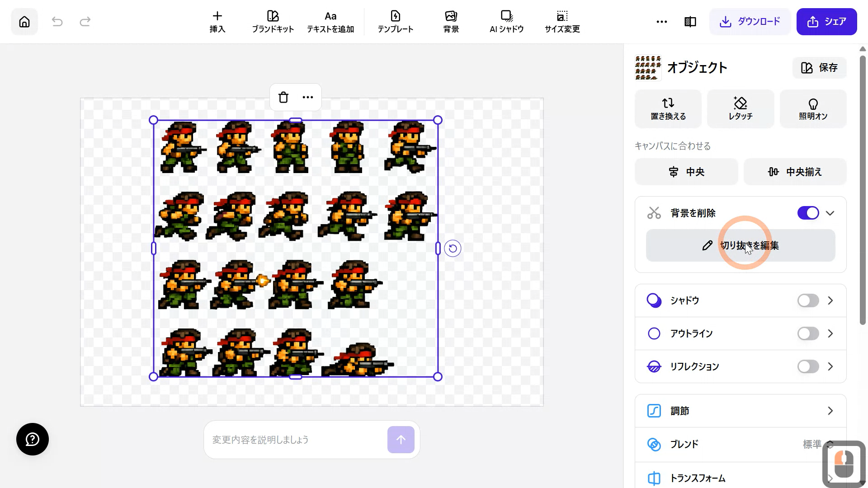Redo the last action
The height and width of the screenshot is (488, 868).
point(85,22)
